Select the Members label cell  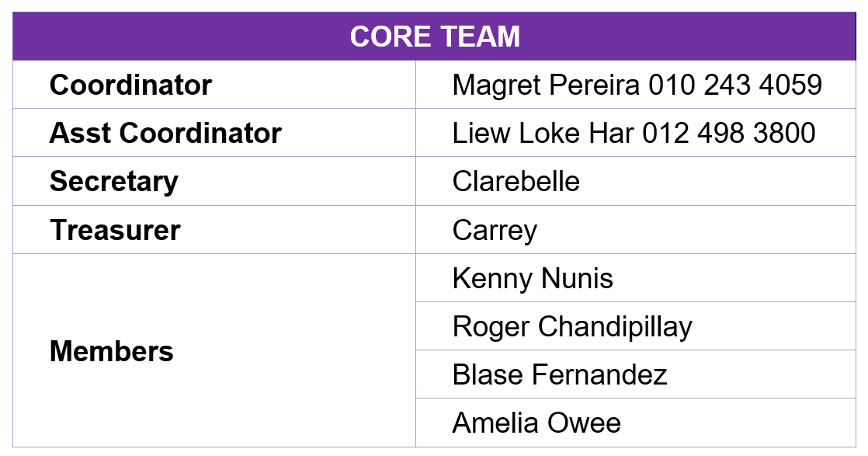tap(112, 351)
